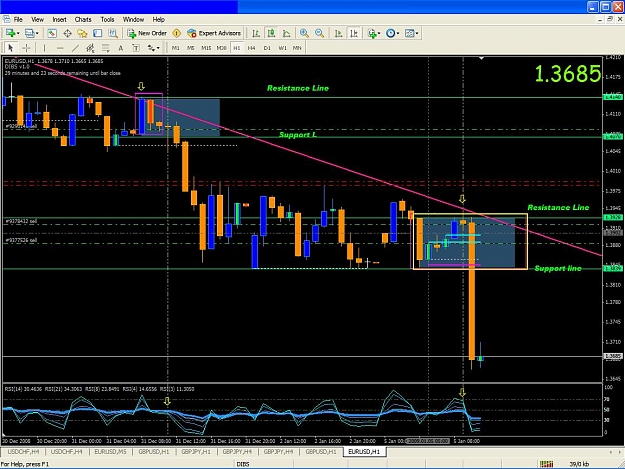Open the Indicators list dropdown
This screenshot has height=469, width=625.
click(374, 33)
